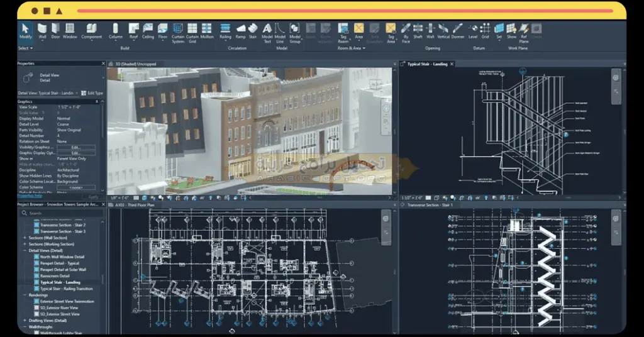644x337 pixels.
Task: Select the Model Text tool
Action: coord(267,33)
